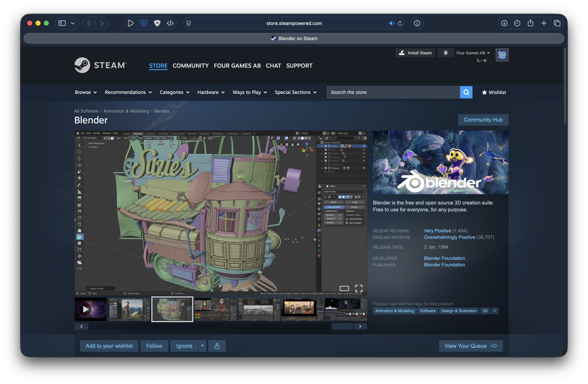Open All Software breadcrumb link

(86, 111)
